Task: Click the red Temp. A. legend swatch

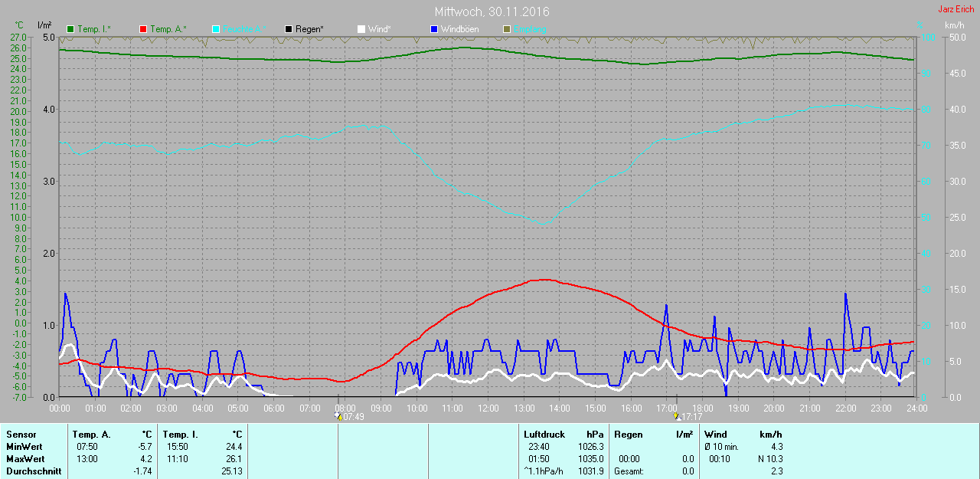Action: 143,29
